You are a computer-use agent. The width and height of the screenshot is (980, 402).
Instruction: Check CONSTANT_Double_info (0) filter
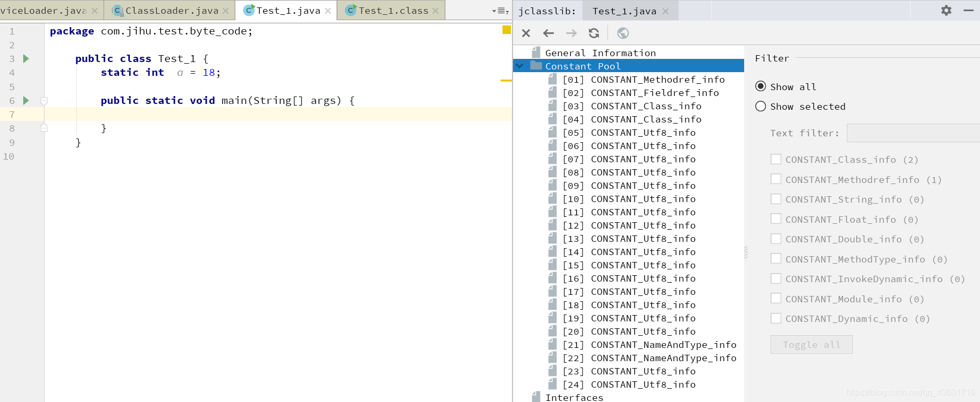point(776,239)
